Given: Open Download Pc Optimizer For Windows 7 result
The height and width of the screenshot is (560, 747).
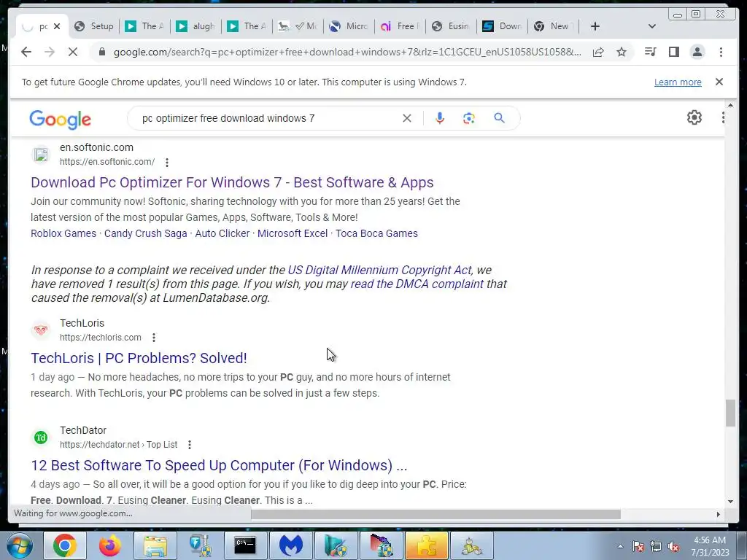Looking at the screenshot, I should (232, 182).
